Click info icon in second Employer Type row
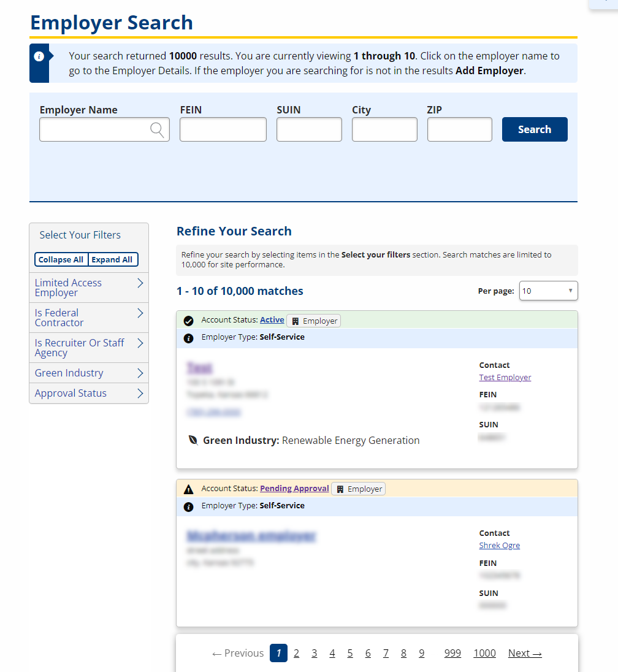This screenshot has height=672, width=618. 189,507
